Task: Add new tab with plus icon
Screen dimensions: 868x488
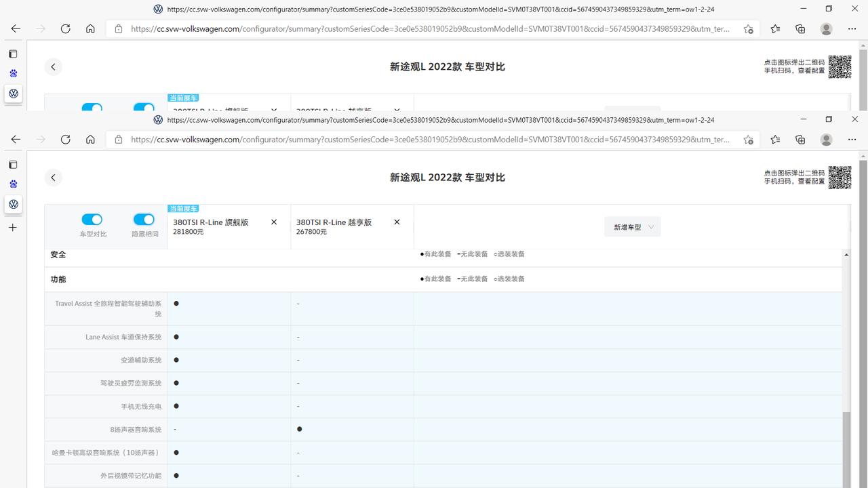Action: click(13, 228)
